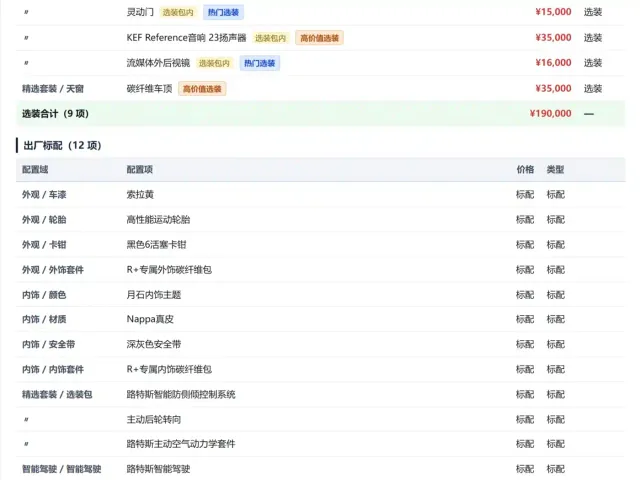This screenshot has width=640, height=480.
Task: Click the 热门选装 tag beside 流媒体外后视镜
Action: (260, 63)
